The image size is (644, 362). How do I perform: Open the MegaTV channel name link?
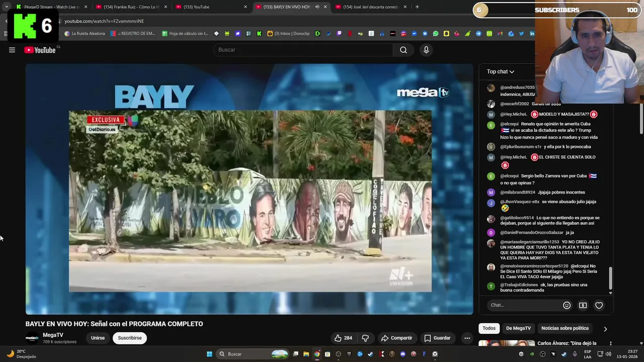pos(53,335)
